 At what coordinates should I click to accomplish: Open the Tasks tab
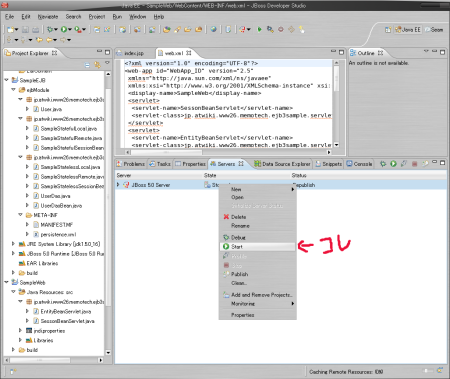click(160, 164)
